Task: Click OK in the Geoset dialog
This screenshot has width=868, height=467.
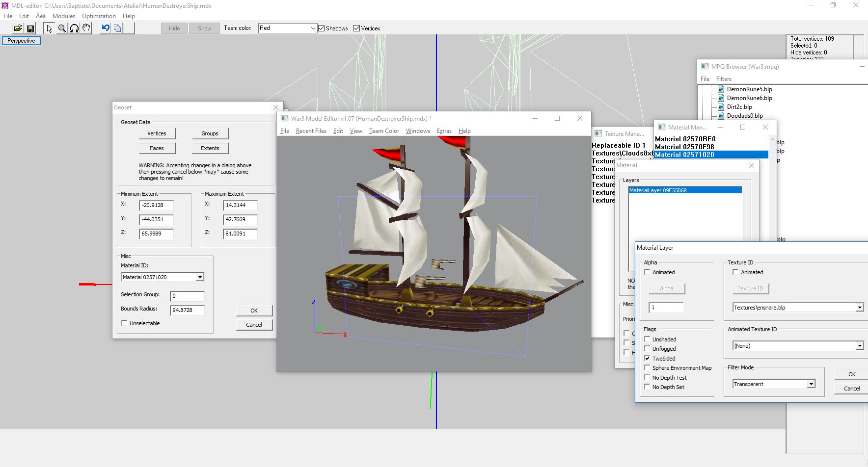Action: point(254,311)
